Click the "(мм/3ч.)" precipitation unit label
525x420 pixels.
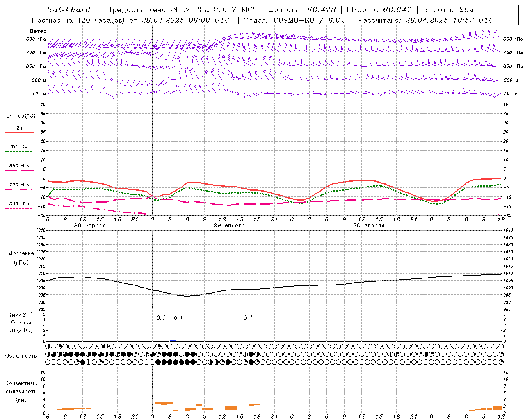21,314
